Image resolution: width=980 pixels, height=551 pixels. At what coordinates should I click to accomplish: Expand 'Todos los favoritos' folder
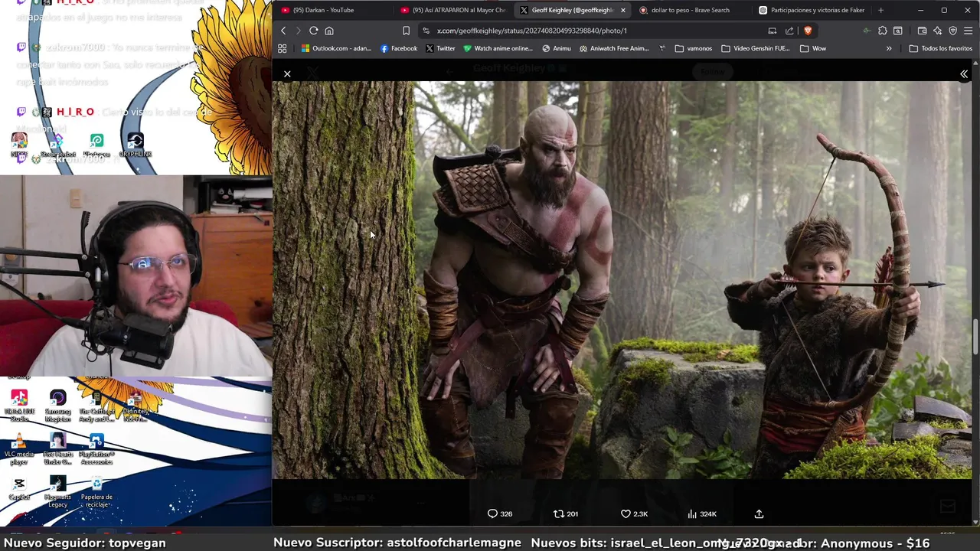point(941,48)
